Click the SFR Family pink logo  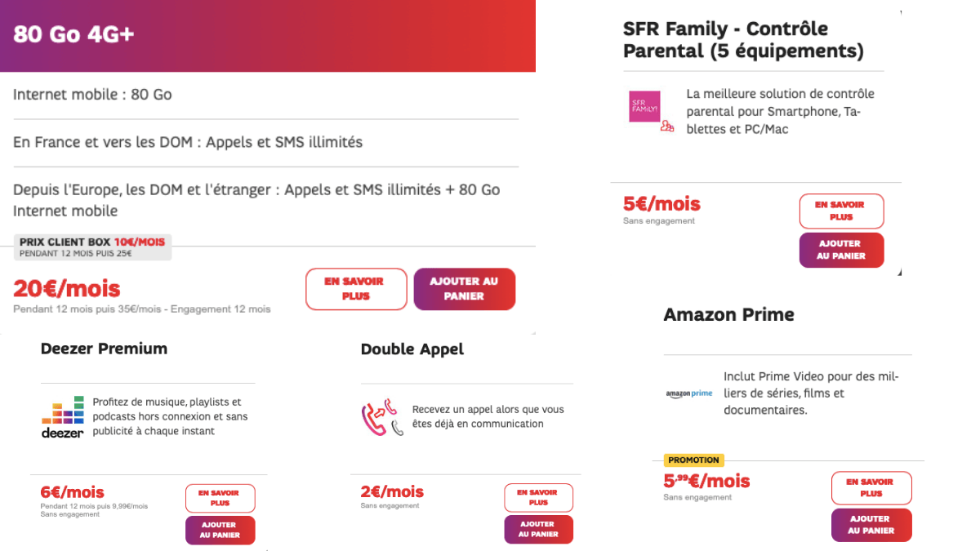[x=645, y=106]
